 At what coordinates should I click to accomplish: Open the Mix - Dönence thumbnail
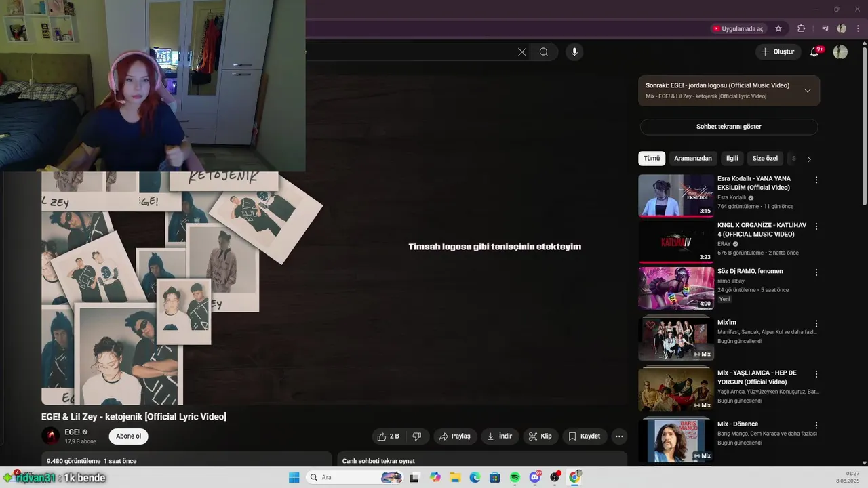point(675,441)
